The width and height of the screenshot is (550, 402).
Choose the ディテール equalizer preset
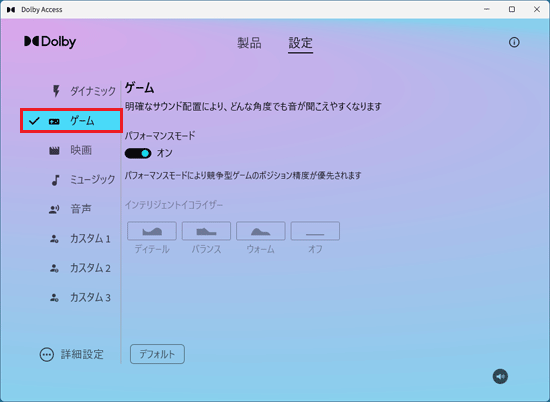152,231
